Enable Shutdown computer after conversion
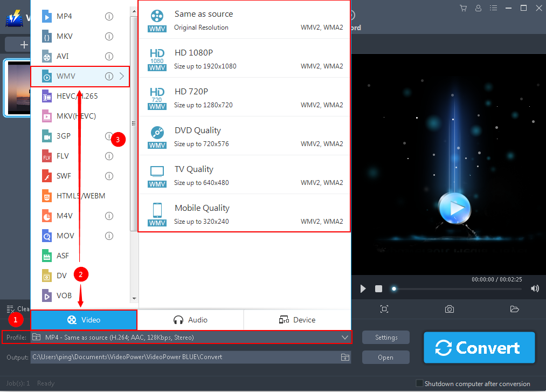The image size is (546, 392). click(419, 383)
